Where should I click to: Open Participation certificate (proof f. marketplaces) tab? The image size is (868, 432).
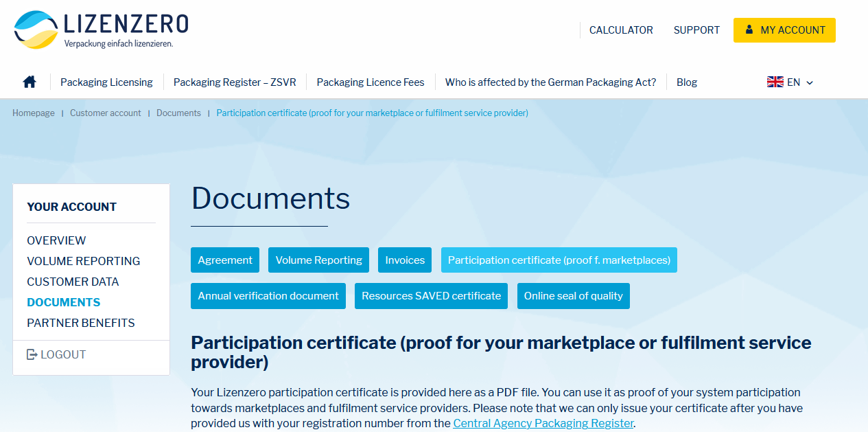coord(559,260)
